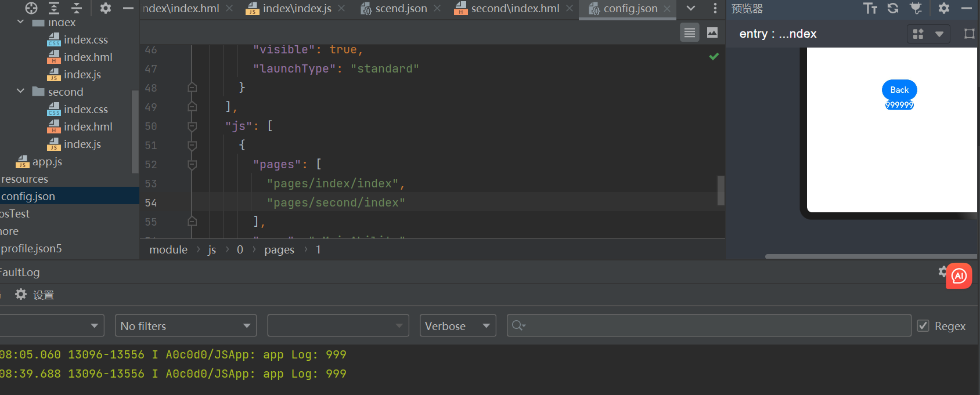The image size is (980, 395).
Task: Click js in the JSON breadcrumb
Action: click(212, 249)
